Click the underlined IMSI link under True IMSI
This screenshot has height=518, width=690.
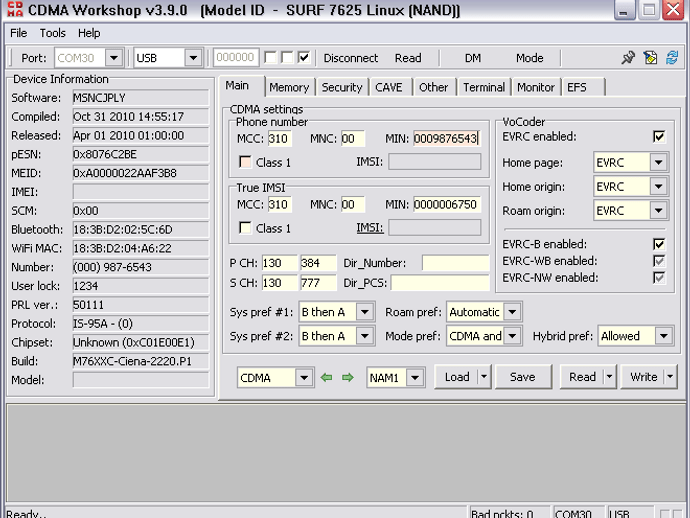coord(370,228)
